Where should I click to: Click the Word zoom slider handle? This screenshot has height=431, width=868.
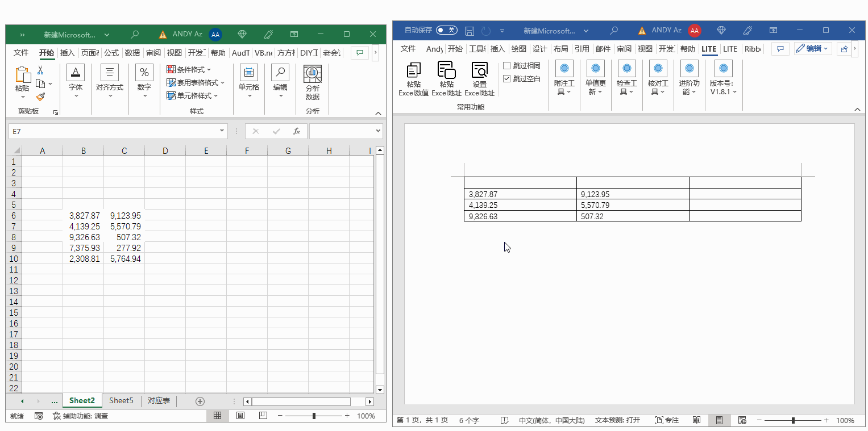[x=793, y=420]
